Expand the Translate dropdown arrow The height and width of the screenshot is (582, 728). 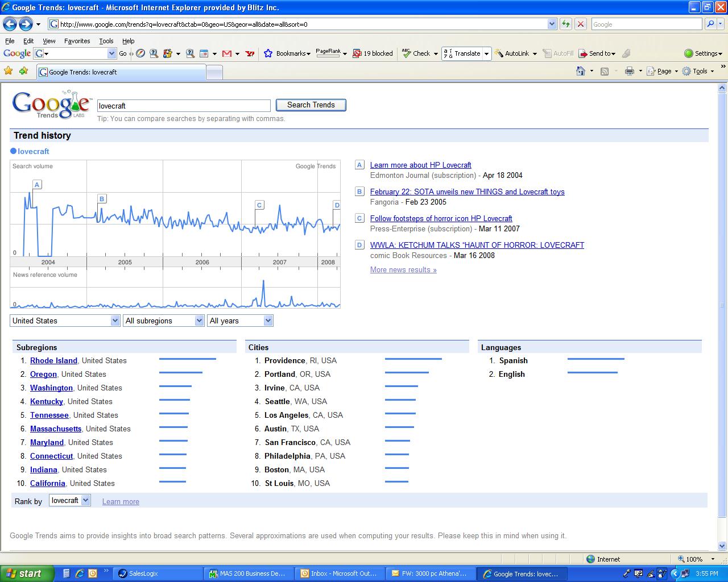[x=486, y=53]
